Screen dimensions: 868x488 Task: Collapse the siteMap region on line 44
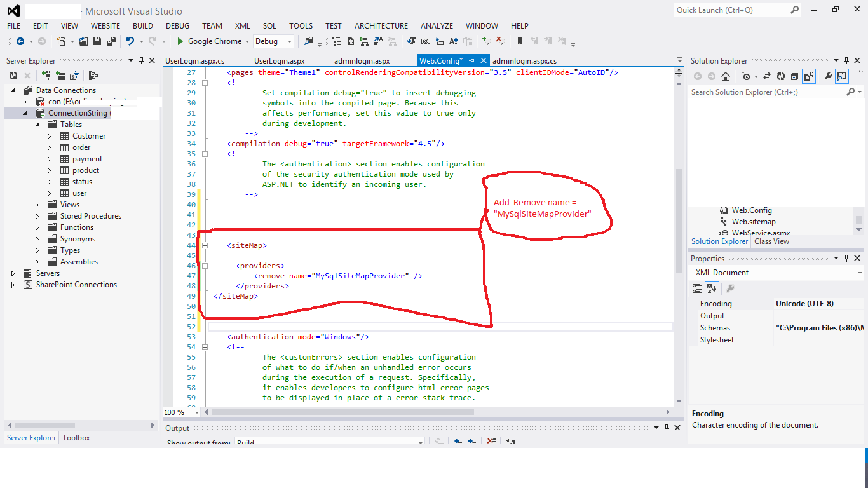[x=205, y=245]
